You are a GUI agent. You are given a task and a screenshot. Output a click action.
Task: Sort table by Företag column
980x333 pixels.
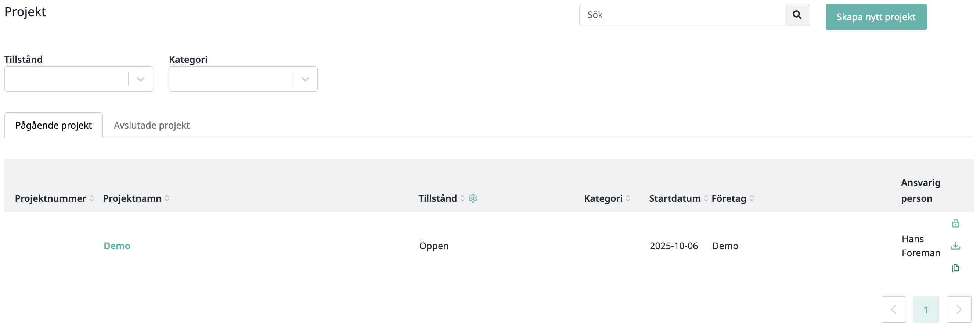coord(752,198)
